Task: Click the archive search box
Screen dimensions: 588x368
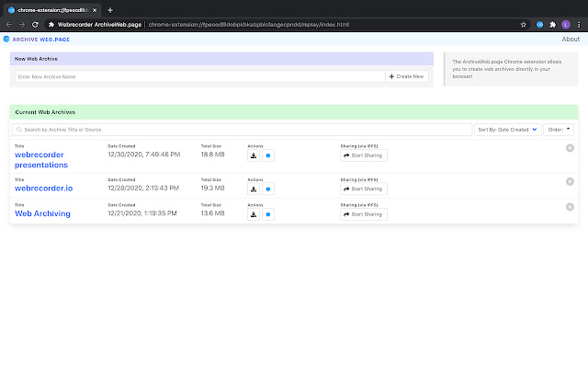Action: (x=243, y=130)
